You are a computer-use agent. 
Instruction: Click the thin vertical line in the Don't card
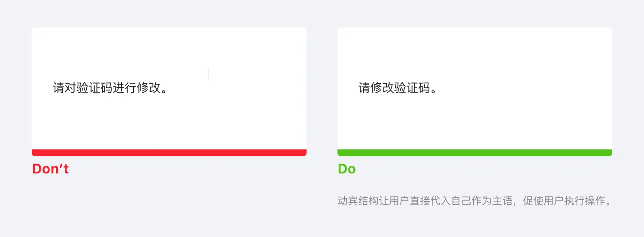tap(208, 74)
